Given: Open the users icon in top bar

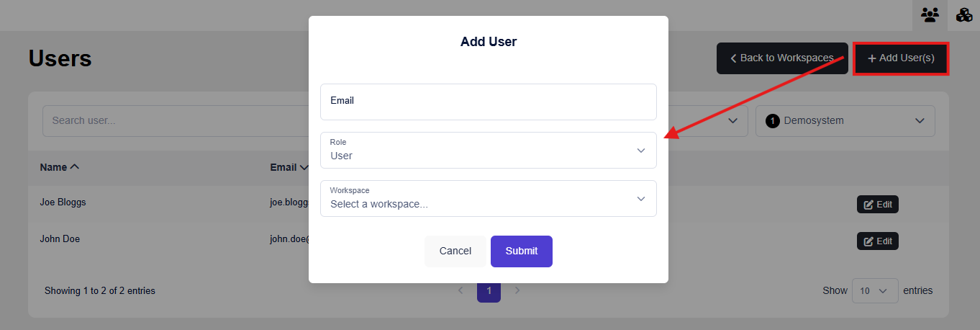Looking at the screenshot, I should click(930, 15).
